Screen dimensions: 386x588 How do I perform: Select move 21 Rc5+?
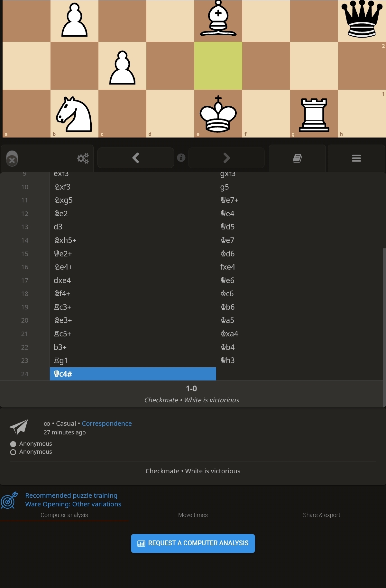pyautogui.click(x=133, y=334)
